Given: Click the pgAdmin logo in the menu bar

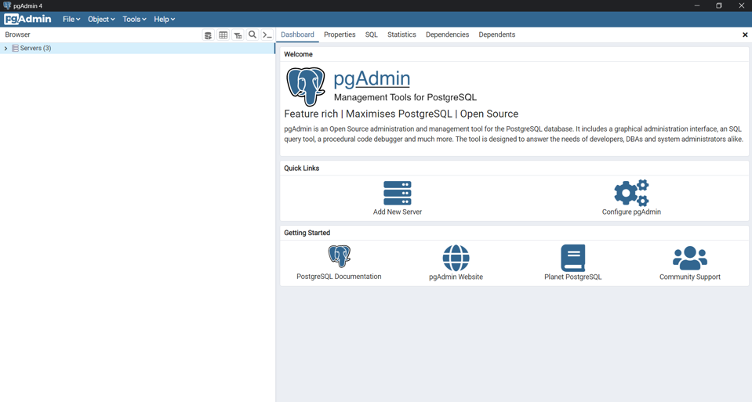Looking at the screenshot, I should [28, 19].
